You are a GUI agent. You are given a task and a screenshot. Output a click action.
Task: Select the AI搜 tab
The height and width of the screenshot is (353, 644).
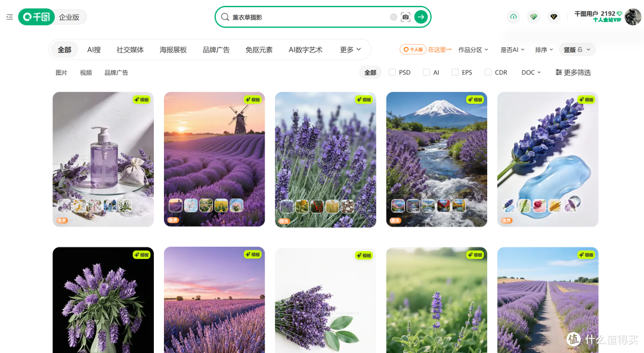coord(94,49)
